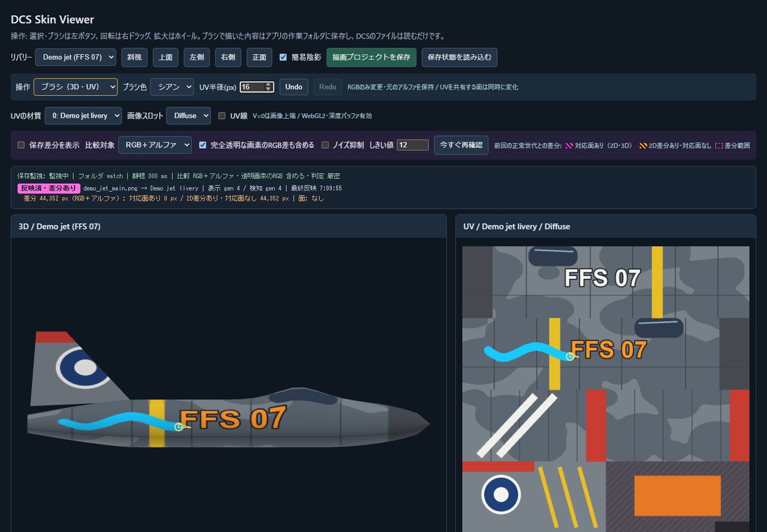Image resolution: width=767 pixels, height=532 pixels.
Task: Click the 保存状態を読み込む load button
Action: [460, 57]
